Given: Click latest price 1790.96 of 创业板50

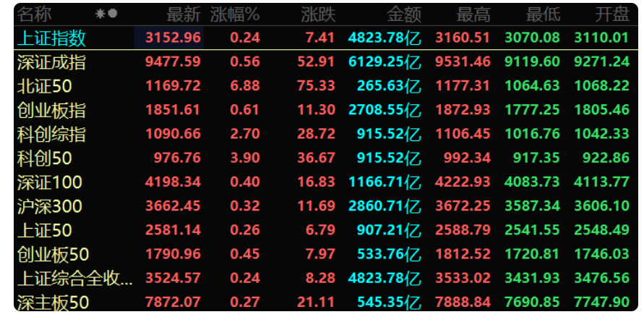Looking at the screenshot, I should click(x=173, y=254).
